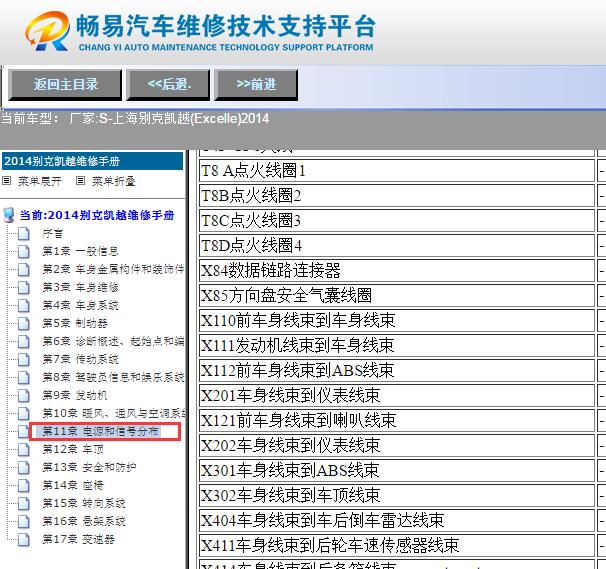Open chapter 第9章 发动机

click(x=75, y=395)
